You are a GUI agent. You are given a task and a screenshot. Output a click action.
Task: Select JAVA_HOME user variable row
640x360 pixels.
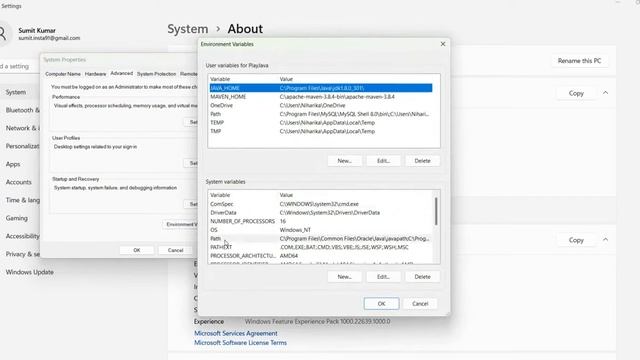321,88
